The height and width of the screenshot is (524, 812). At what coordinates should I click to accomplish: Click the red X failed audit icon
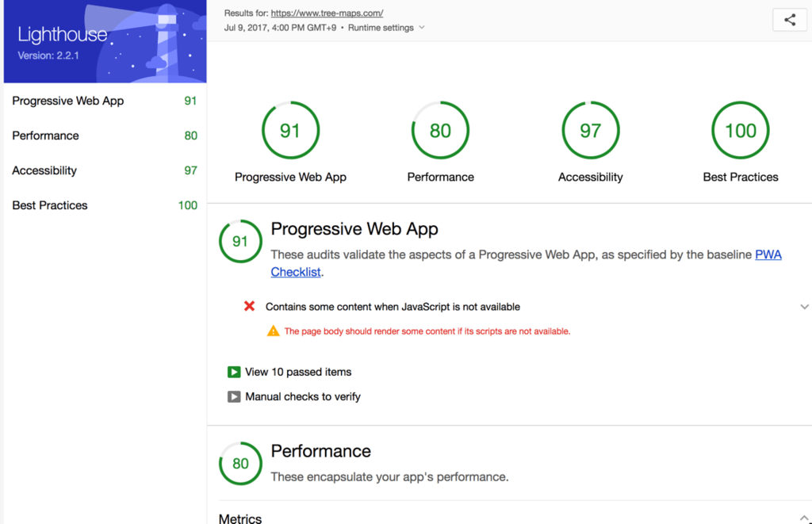249,307
